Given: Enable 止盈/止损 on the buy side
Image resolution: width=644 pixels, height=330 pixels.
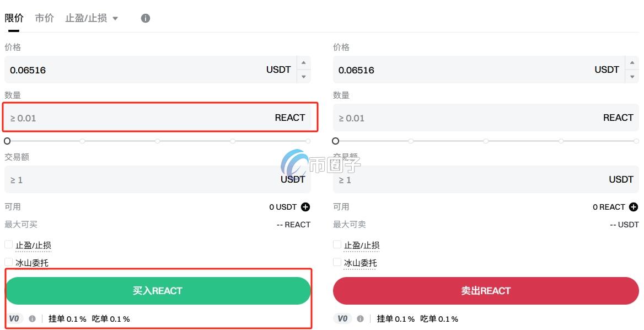Looking at the screenshot, I should [8, 244].
